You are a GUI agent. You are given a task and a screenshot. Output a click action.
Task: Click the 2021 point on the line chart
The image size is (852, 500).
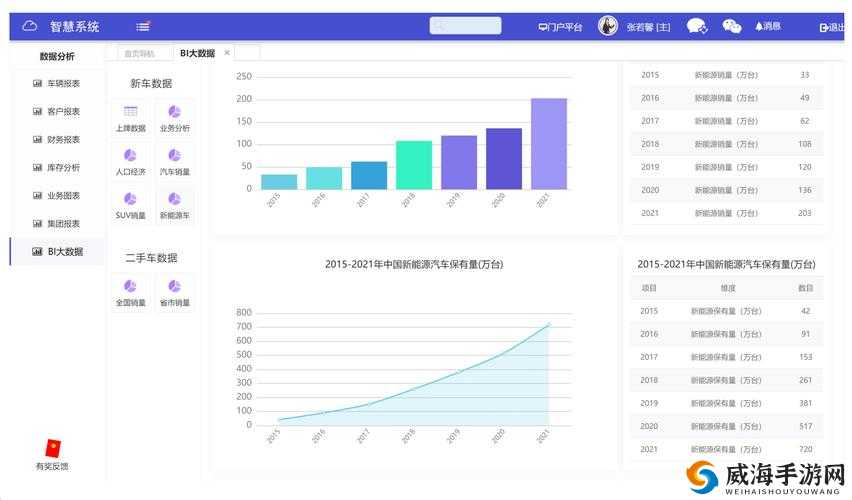point(548,324)
